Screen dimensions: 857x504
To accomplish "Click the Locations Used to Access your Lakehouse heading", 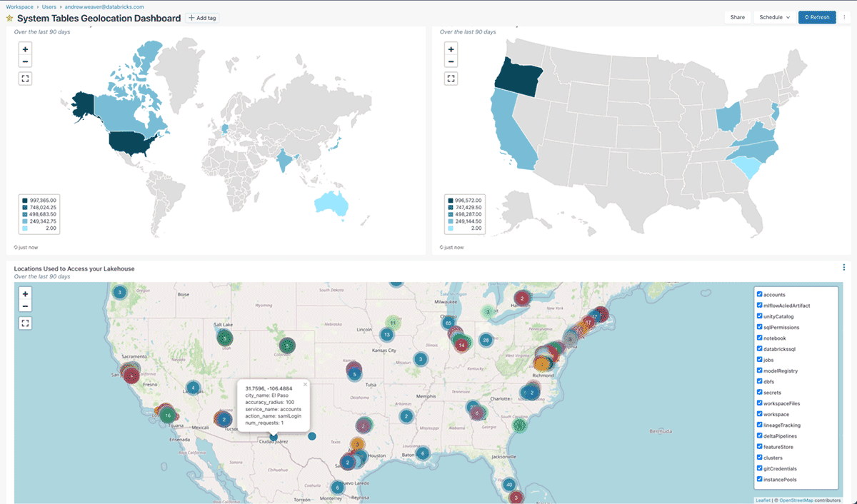I will click(x=74, y=268).
